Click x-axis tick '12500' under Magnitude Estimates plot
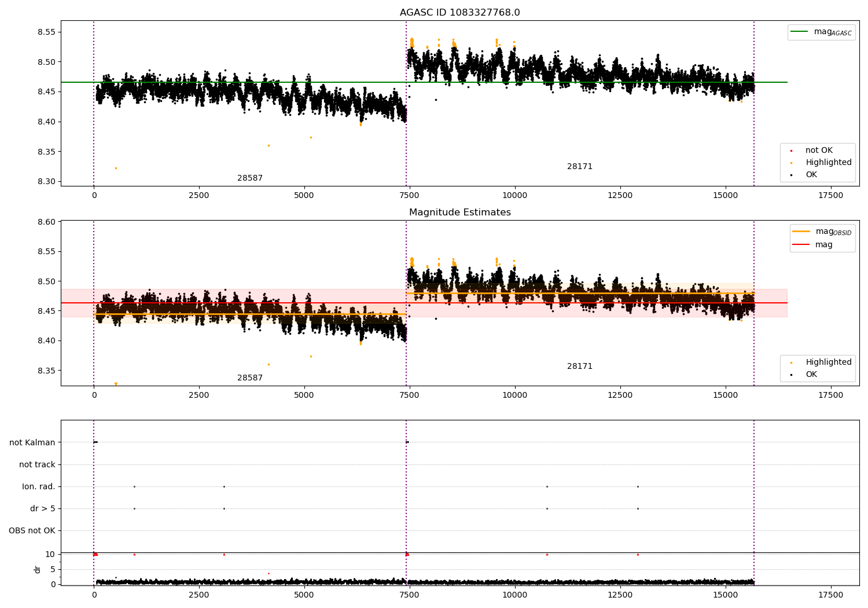Screen dimensions: 868x608 click(620, 395)
